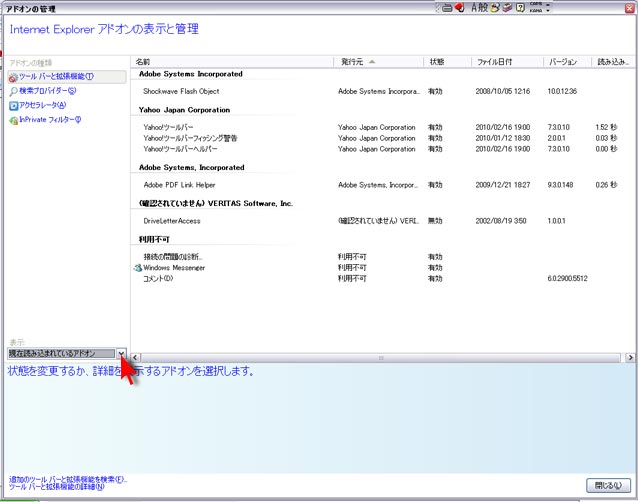Click the アクセラレータ icon in sidebar

tap(13, 105)
